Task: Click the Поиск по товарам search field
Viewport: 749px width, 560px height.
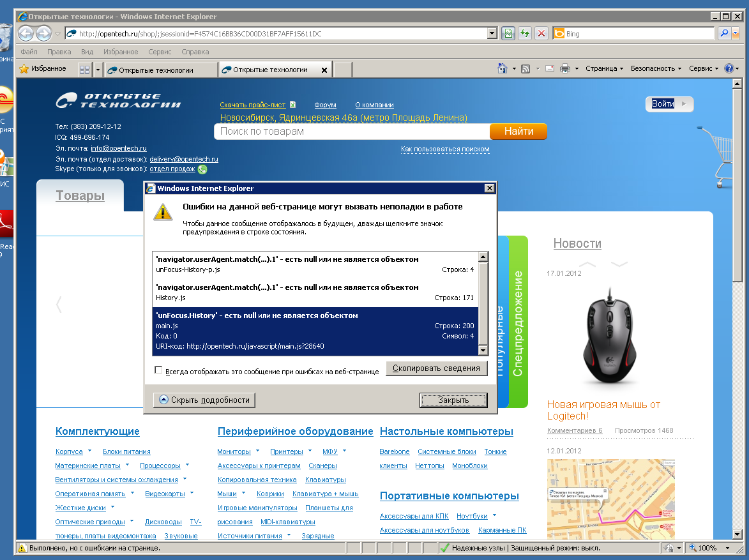Action: coord(352,132)
